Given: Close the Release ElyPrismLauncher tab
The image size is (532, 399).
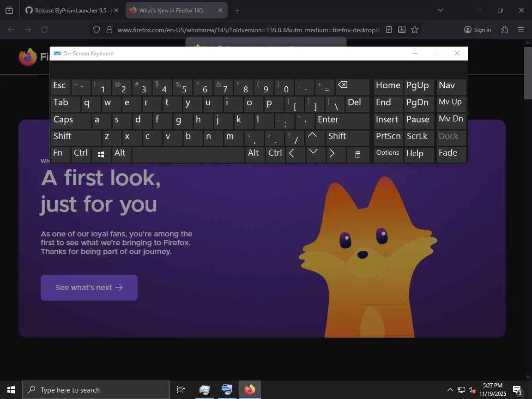Looking at the screenshot, I should tap(116, 10).
